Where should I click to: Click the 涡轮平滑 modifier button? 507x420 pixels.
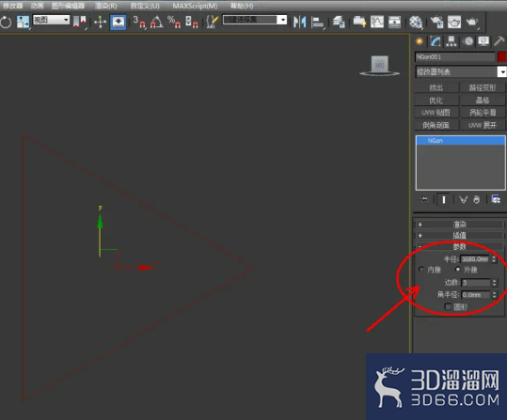(x=483, y=113)
